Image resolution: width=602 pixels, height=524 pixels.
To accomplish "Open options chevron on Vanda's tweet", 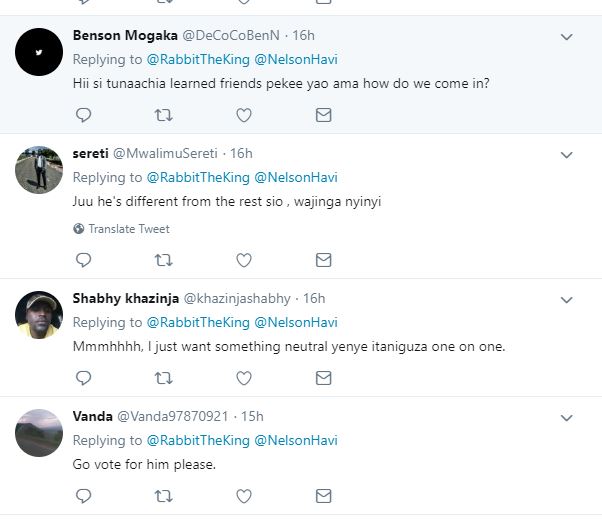I will [567, 418].
